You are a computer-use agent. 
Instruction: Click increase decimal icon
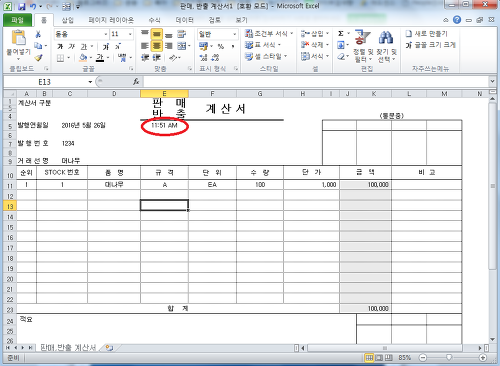point(203,58)
